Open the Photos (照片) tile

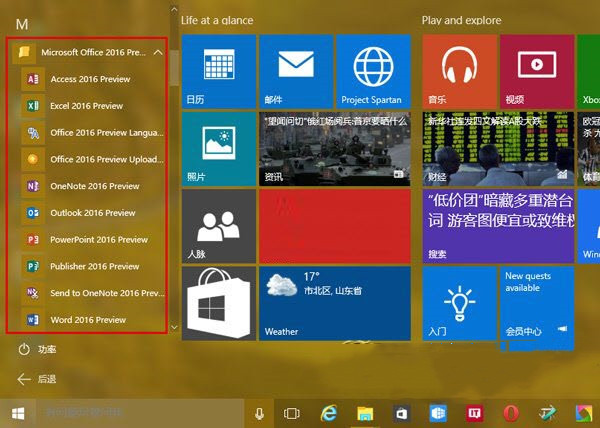[x=219, y=149]
